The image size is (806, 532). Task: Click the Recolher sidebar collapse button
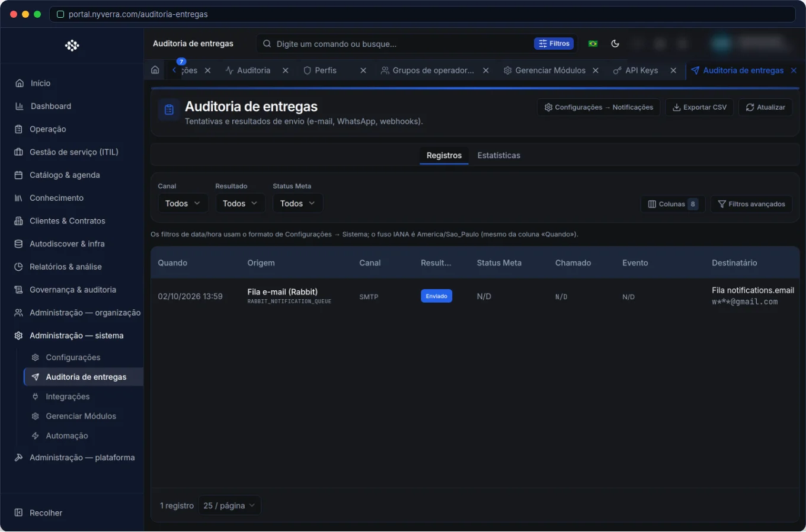click(x=39, y=513)
